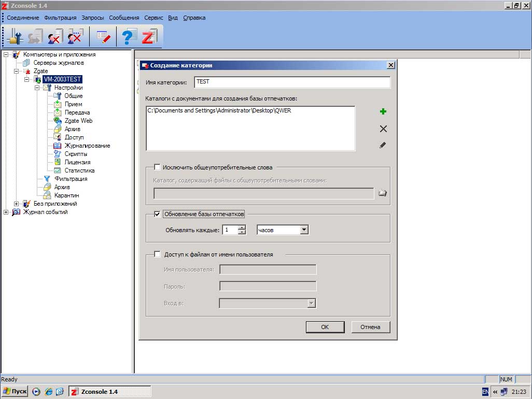Select the VM-2003TEST computer node
The height and width of the screenshot is (399, 532).
click(62, 79)
